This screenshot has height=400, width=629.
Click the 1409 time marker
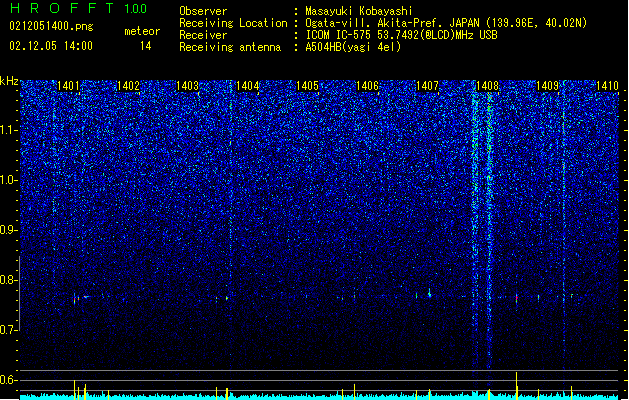(x=547, y=86)
